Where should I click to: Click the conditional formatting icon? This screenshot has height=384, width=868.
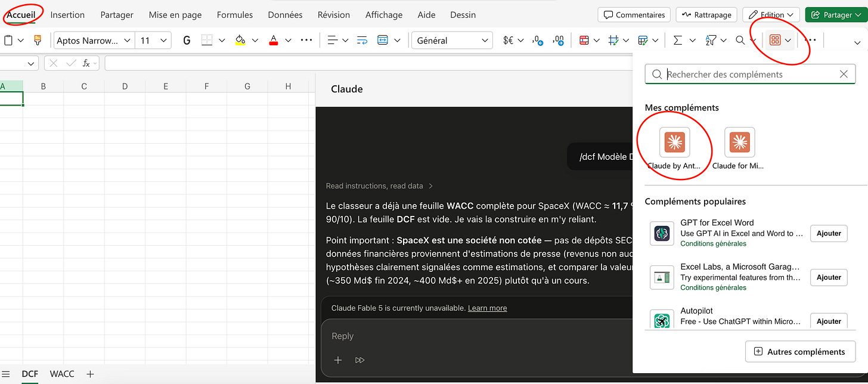coord(584,41)
